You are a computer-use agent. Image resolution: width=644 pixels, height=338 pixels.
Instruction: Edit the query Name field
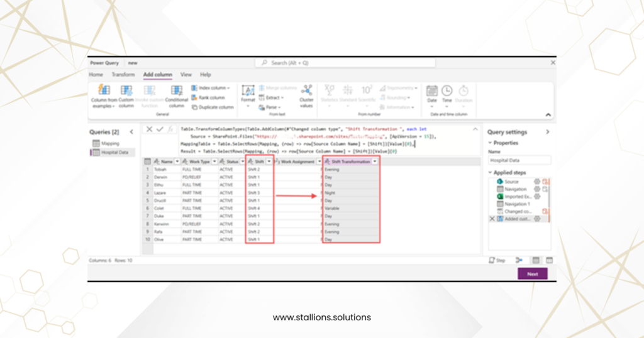click(x=519, y=160)
